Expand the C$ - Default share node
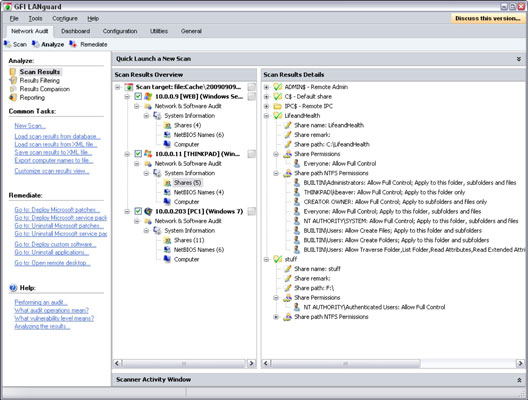The height and width of the screenshot is (400, 528). (266, 97)
